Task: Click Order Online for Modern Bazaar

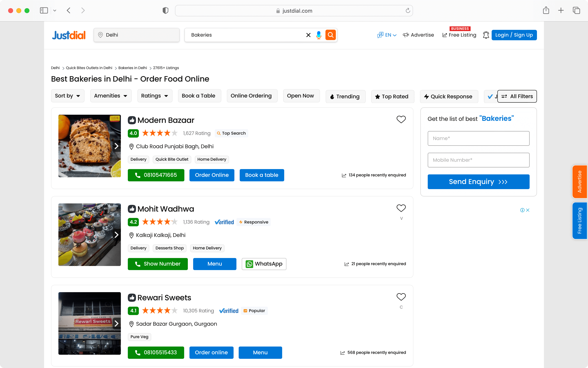Action: [x=212, y=175]
